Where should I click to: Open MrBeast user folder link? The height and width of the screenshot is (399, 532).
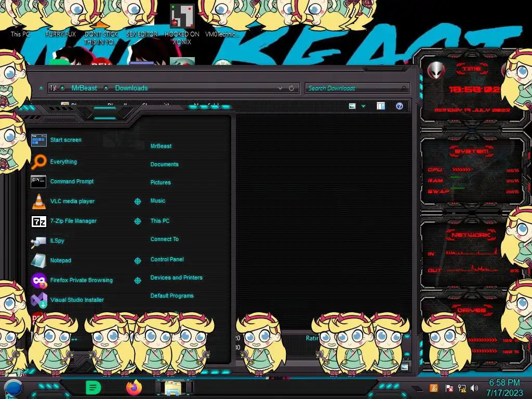[161, 146]
